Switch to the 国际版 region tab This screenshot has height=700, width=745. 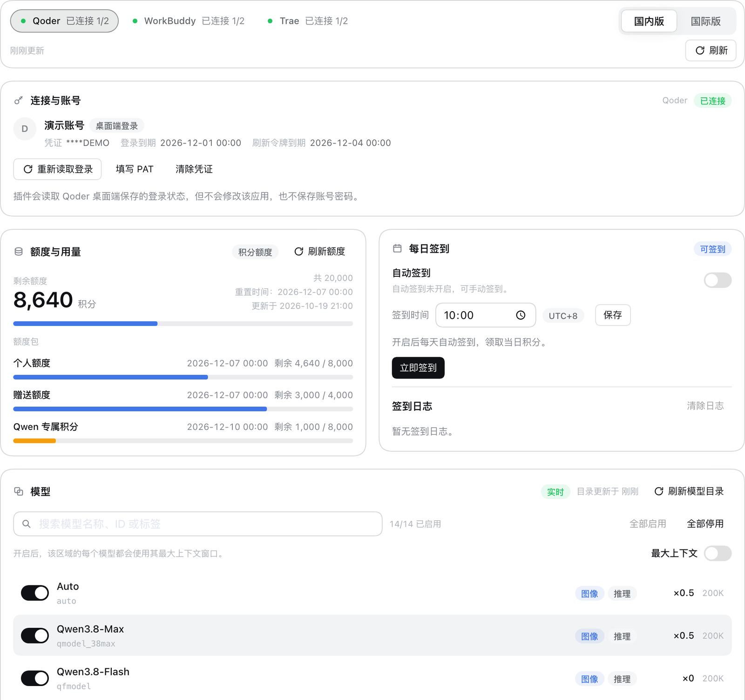tap(705, 21)
